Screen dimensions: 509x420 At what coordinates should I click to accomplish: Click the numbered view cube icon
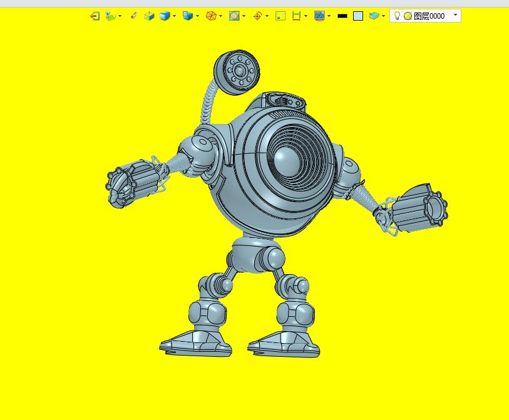(x=188, y=16)
